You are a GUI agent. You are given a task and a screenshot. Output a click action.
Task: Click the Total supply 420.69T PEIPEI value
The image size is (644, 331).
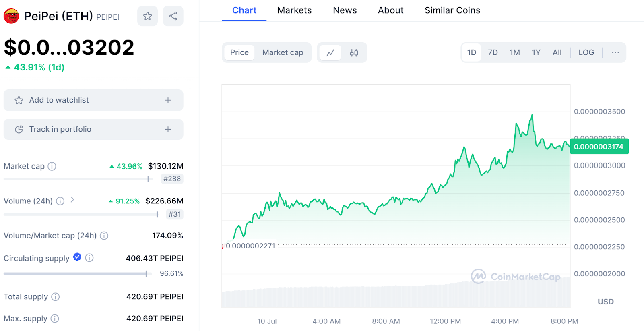(x=155, y=297)
